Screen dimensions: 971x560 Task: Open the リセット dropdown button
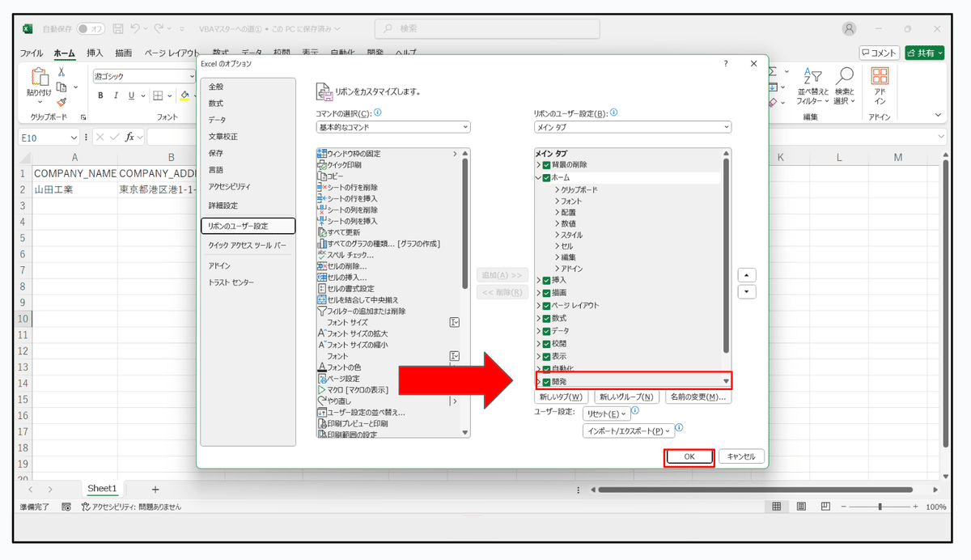(607, 414)
